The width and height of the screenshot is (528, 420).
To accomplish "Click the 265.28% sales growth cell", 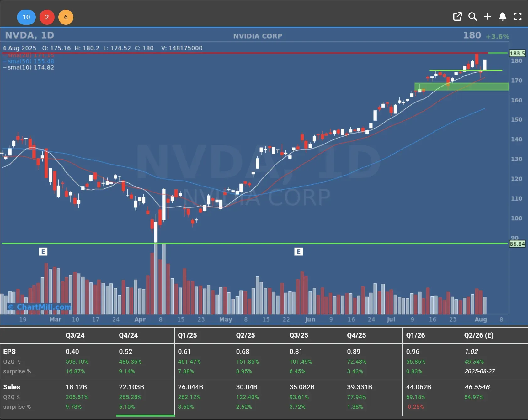I will 130,397.
